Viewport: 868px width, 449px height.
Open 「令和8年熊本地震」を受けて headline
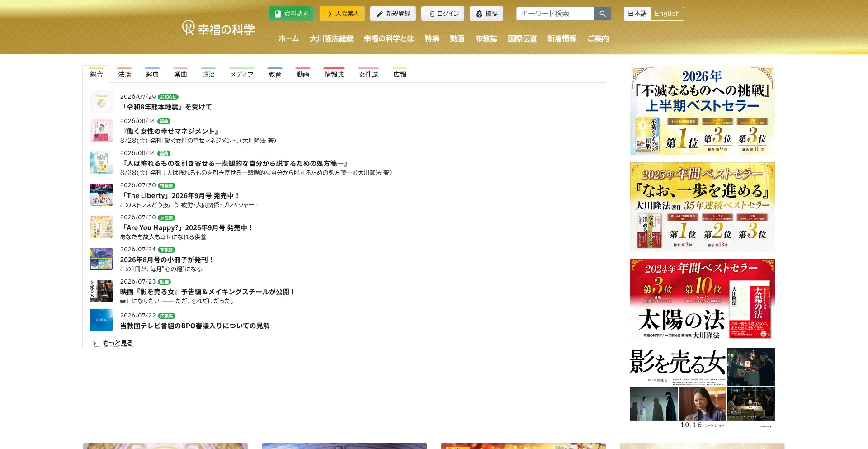pos(166,107)
